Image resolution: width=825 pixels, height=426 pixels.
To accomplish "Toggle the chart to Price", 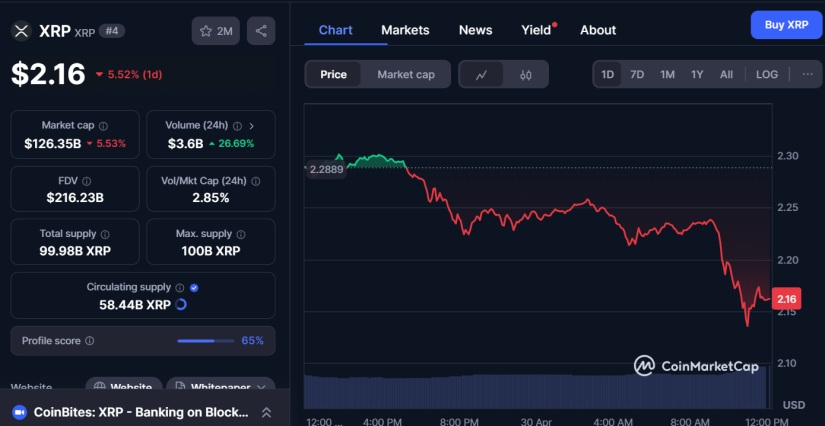I will click(x=333, y=75).
